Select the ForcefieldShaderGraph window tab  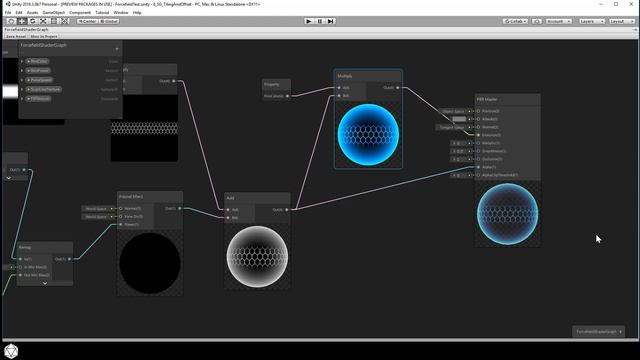point(27,30)
